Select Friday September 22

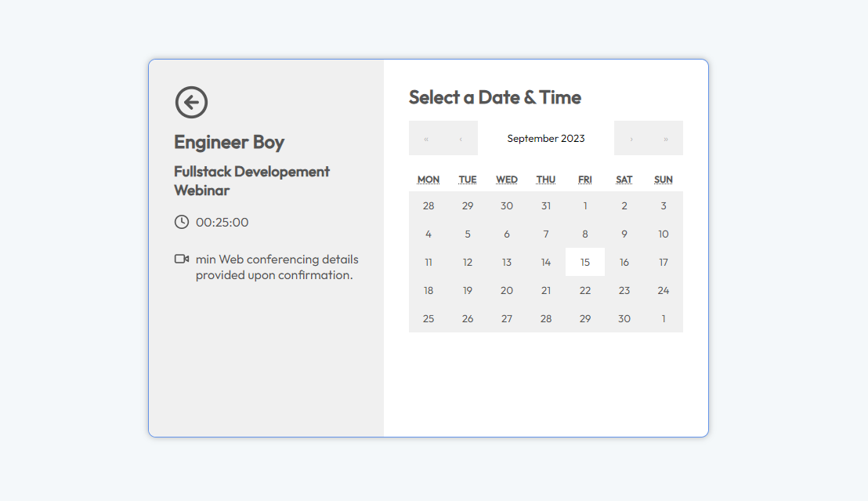tap(584, 290)
